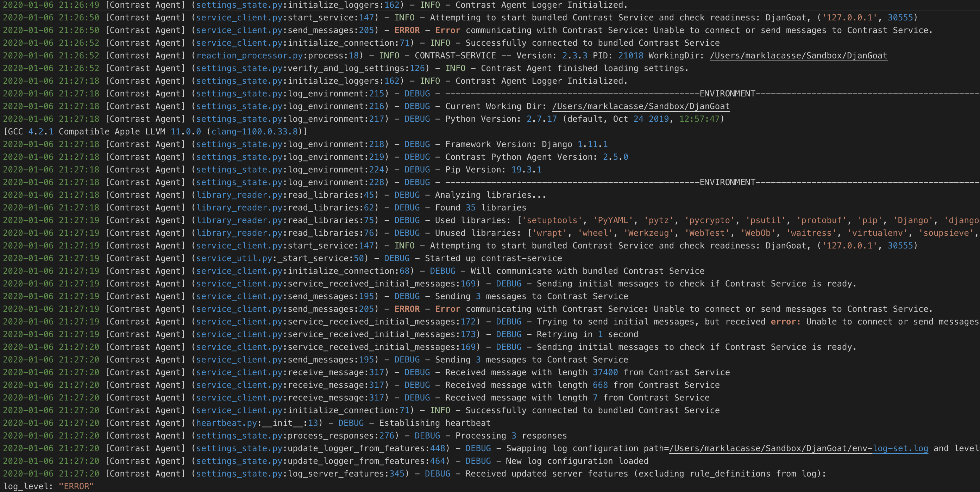Select message length value 37400
Screen dimensions: 980x492
605,372
